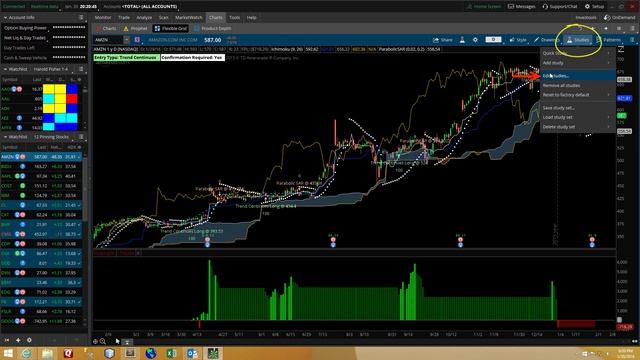Click the flask icon next to Share
Screen dimensions: 640x360
tap(462, 40)
